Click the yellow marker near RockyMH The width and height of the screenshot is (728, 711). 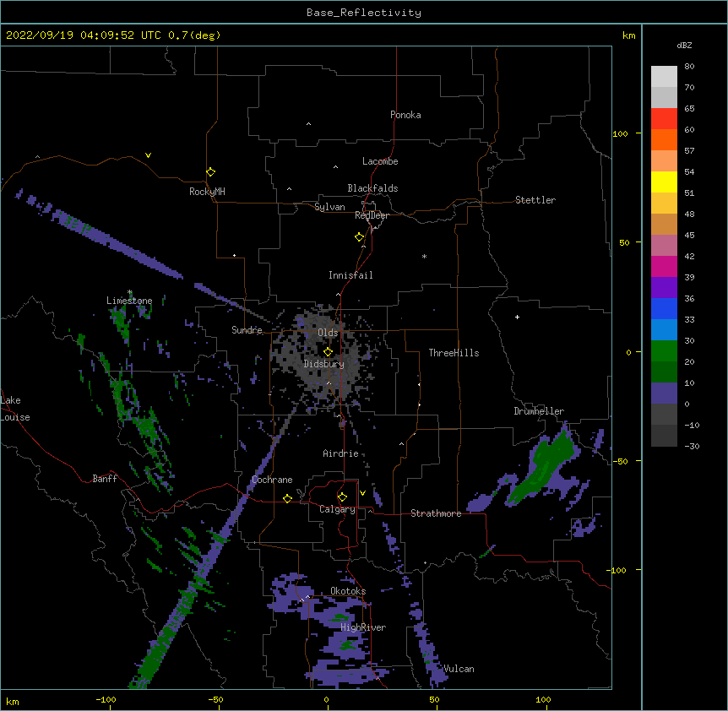211,172
